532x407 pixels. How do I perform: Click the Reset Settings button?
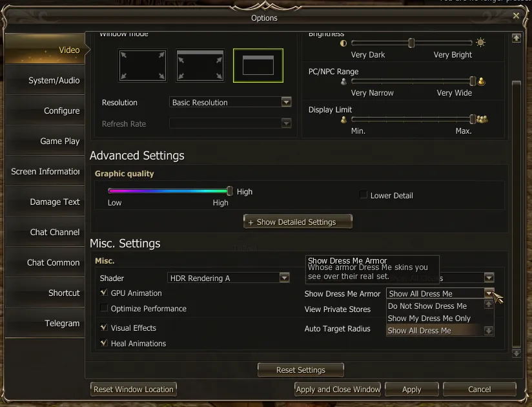click(x=301, y=370)
